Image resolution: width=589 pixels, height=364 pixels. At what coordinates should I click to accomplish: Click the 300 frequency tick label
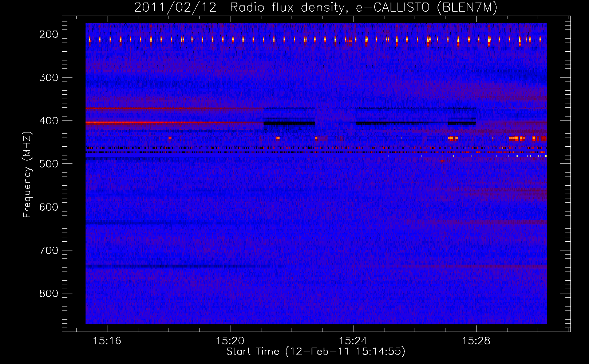[x=49, y=78]
